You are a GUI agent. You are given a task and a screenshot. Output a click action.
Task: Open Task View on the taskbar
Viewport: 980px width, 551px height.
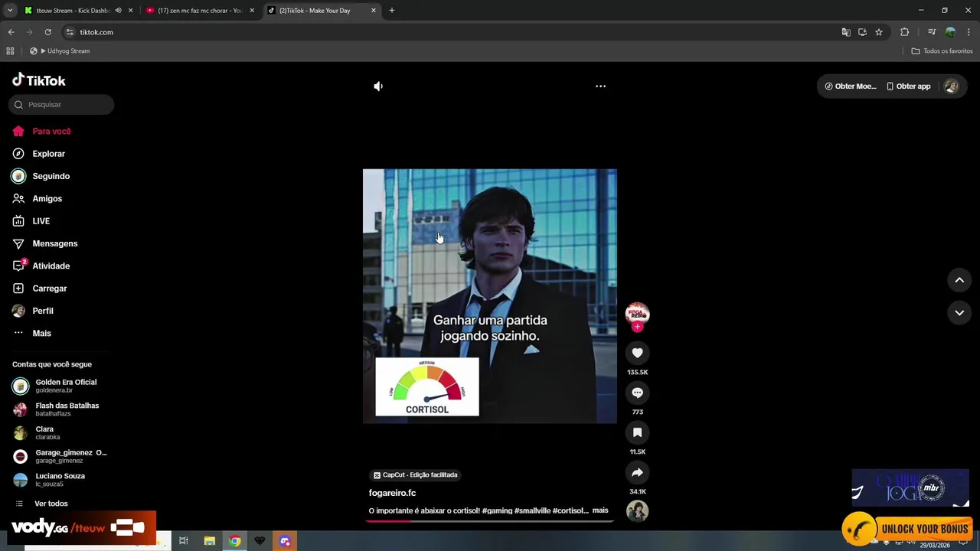[184, 541]
